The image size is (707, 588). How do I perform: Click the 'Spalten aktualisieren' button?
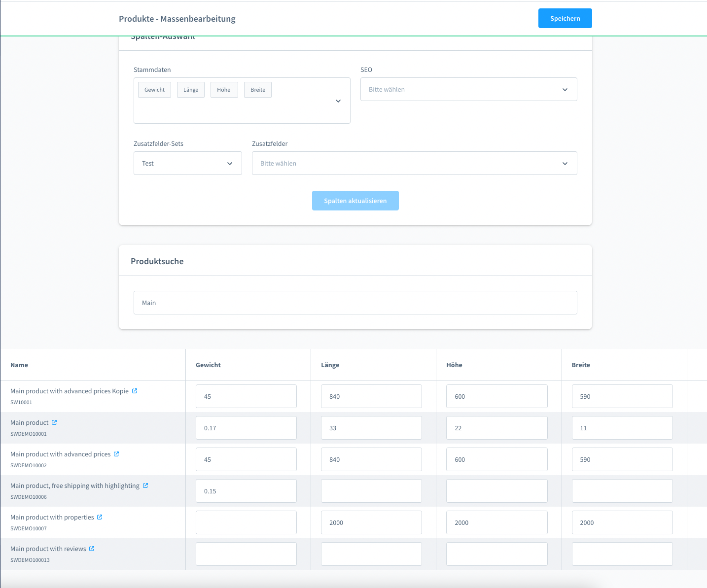click(x=355, y=201)
